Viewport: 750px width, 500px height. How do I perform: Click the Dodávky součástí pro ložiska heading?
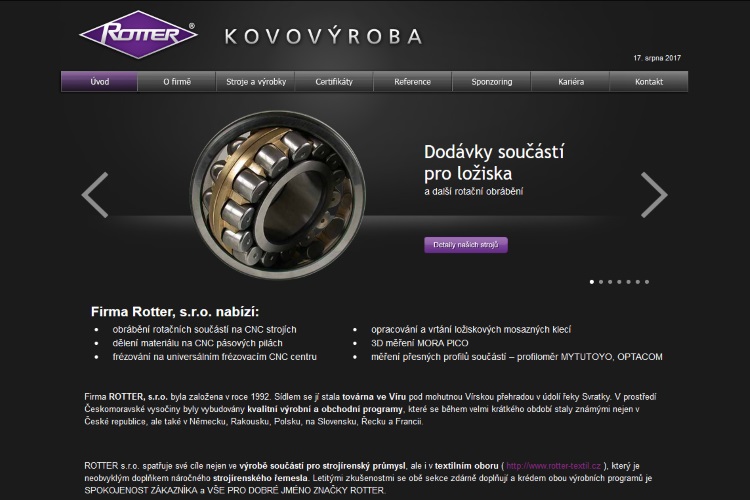coord(494,163)
